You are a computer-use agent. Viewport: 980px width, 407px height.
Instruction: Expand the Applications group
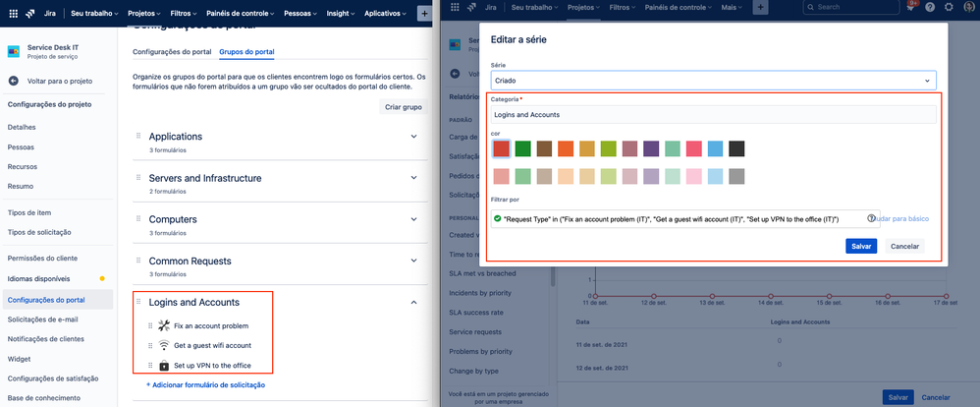click(x=413, y=136)
